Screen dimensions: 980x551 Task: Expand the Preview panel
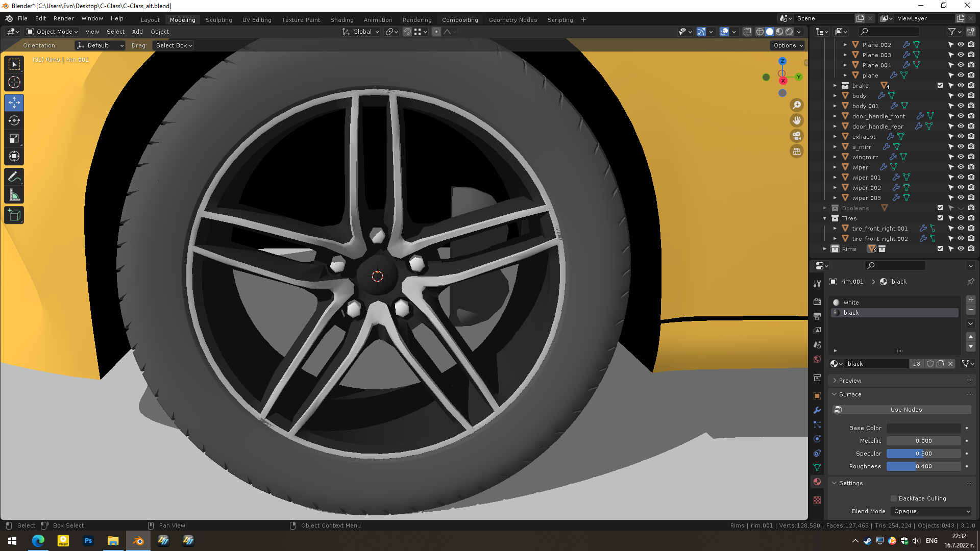point(850,381)
